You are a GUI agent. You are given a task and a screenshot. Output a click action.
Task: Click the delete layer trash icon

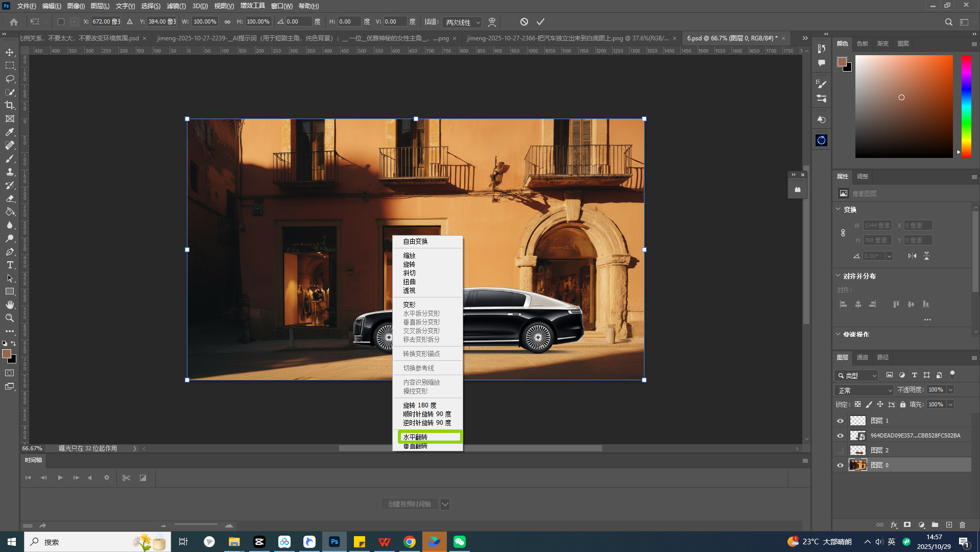(963, 525)
